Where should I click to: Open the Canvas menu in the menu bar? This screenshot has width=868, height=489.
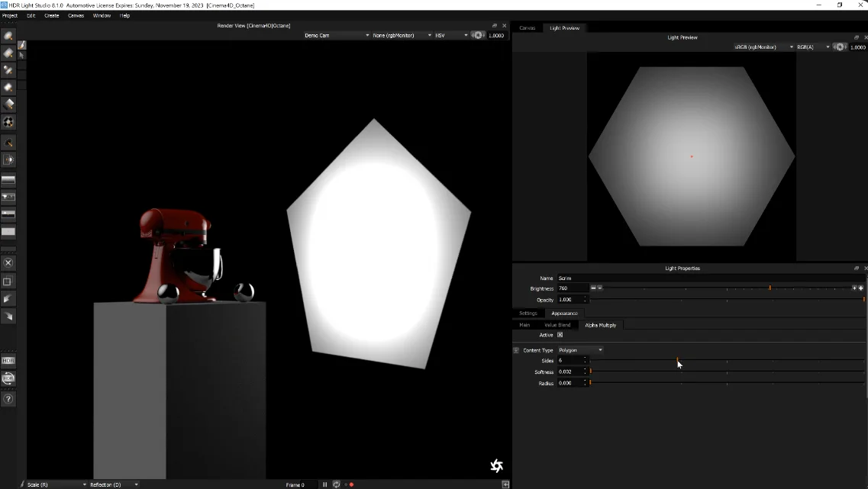76,15
